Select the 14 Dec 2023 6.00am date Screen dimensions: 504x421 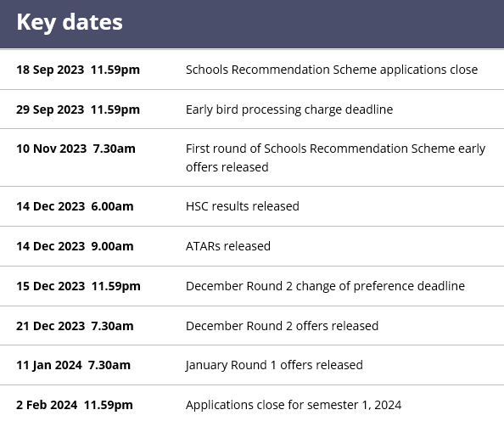(75, 206)
